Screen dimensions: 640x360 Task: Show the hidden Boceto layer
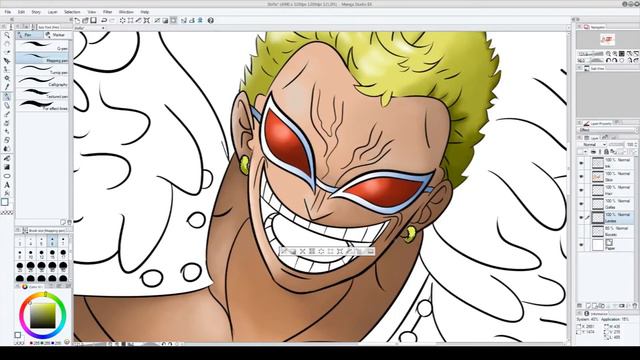pos(581,231)
